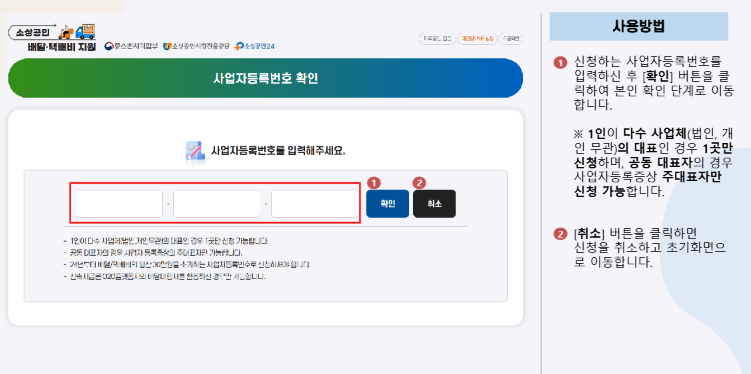Click the 사업자등록번호 확인 title banner
Image resolution: width=751 pixels, height=374 pixels.
pyautogui.click(x=265, y=78)
